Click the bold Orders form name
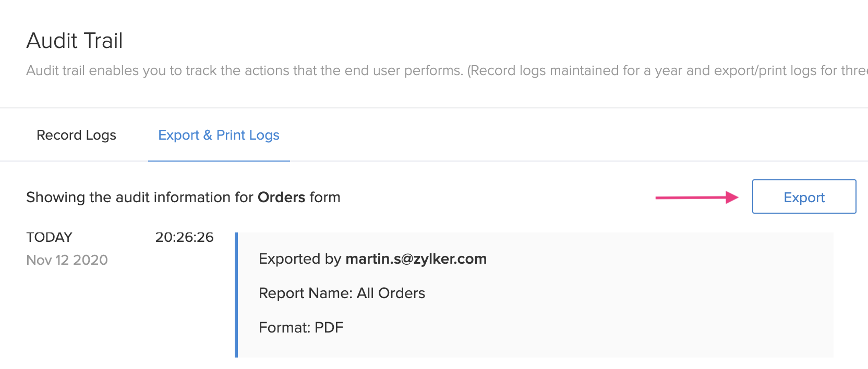 [x=281, y=198]
